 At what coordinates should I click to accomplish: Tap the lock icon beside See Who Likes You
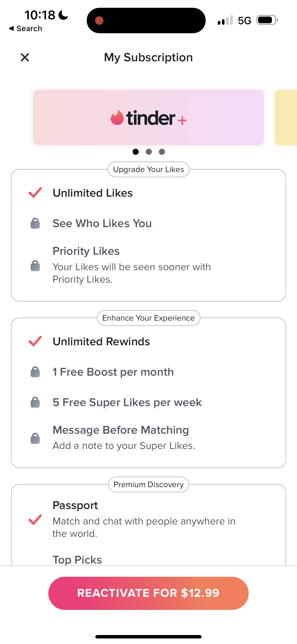click(35, 223)
